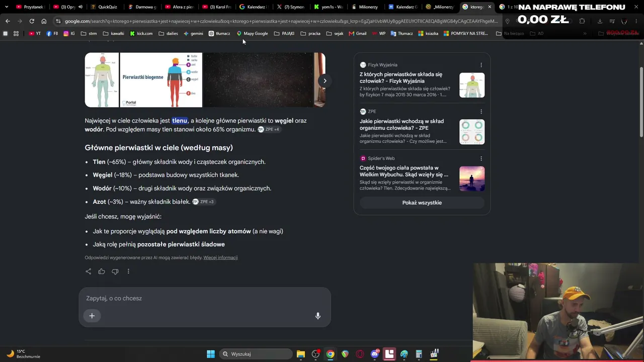Like the AI answer with thumbs up
This screenshot has width=644, height=362.
click(x=102, y=271)
